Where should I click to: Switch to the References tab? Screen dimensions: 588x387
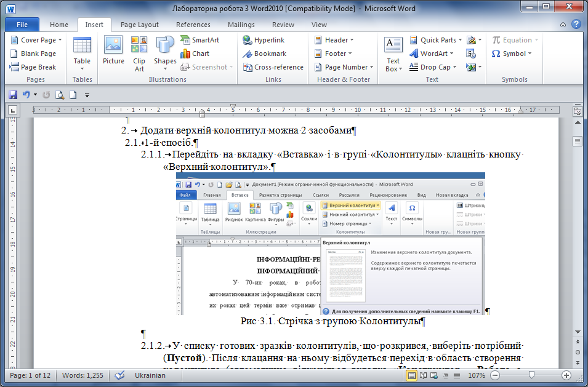tap(193, 25)
